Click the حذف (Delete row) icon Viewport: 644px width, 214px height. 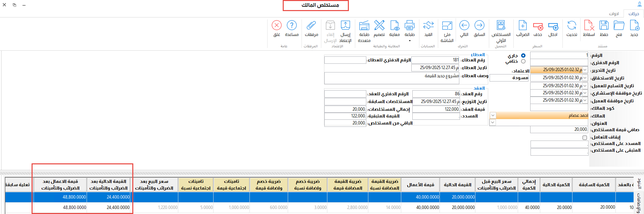538,26
